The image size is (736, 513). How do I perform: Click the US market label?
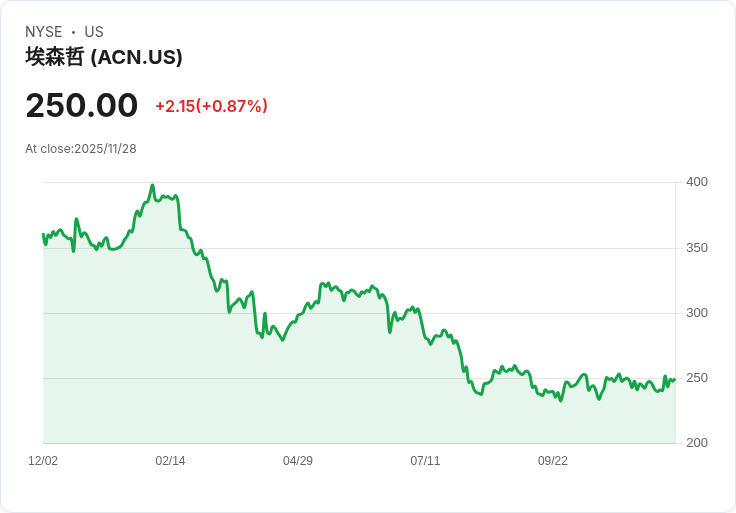pos(94,32)
